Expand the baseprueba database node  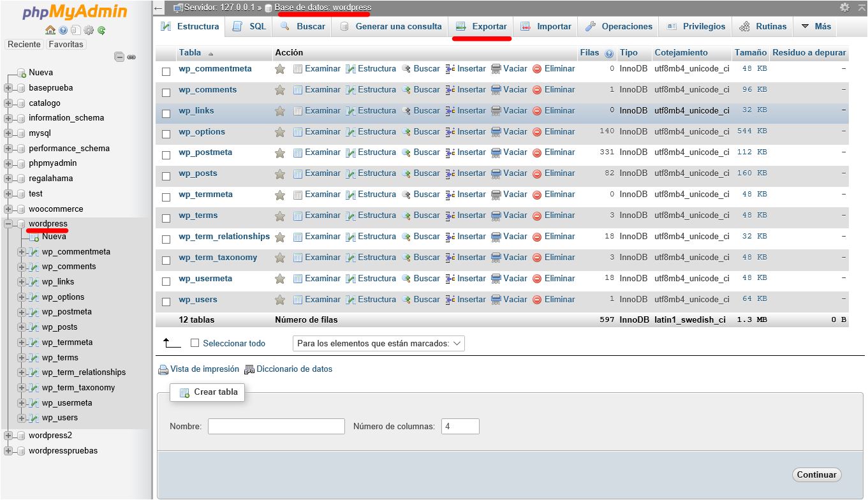8,88
